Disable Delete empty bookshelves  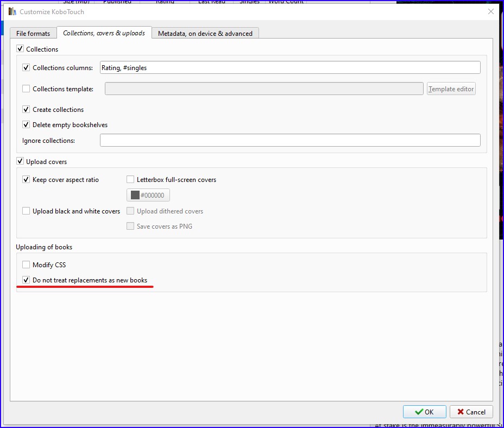[26, 124]
